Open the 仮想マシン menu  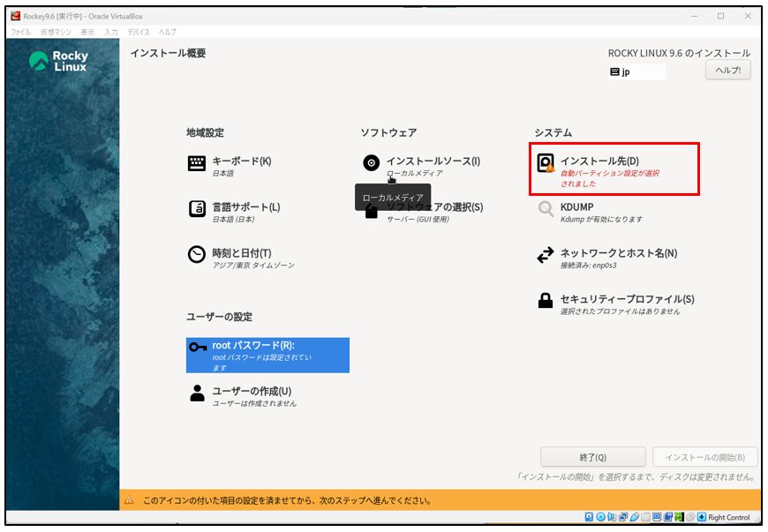click(55, 32)
